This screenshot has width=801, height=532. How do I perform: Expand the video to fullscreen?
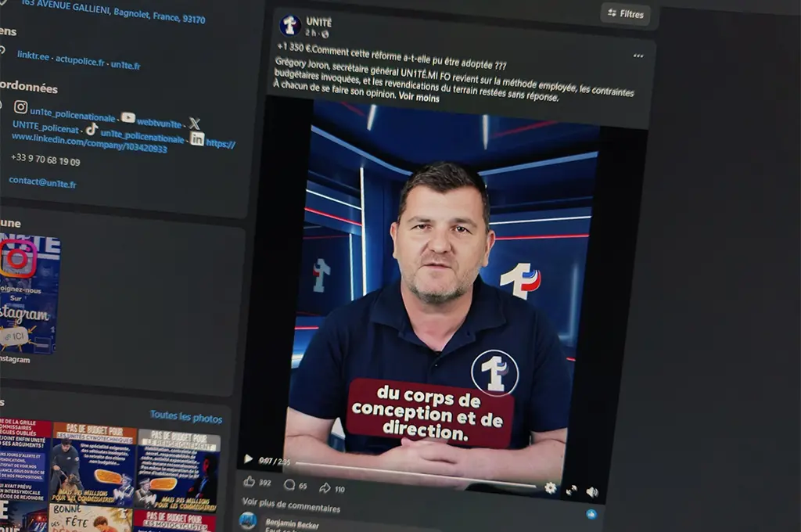click(572, 490)
